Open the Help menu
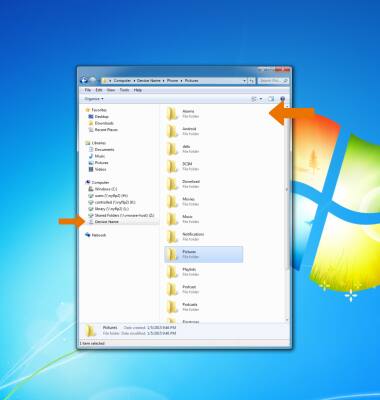The width and height of the screenshot is (380, 400). click(x=138, y=90)
